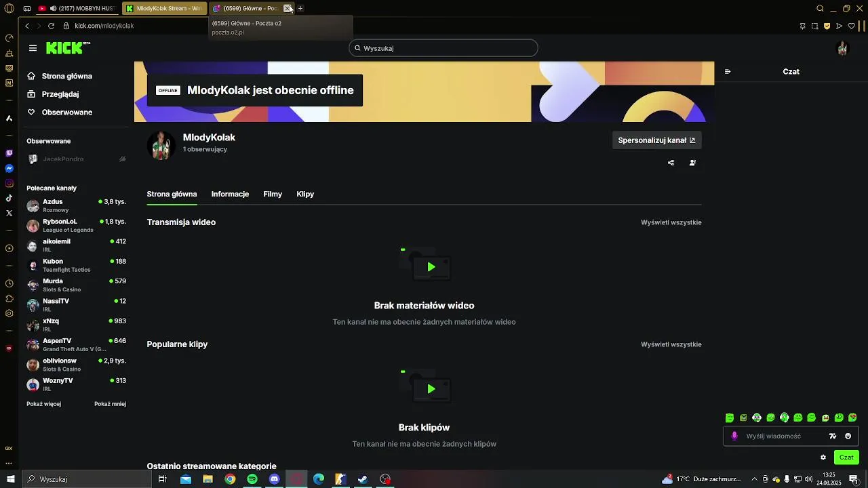Open the Azdus channel
This screenshot has width=868, height=488.
click(76, 206)
